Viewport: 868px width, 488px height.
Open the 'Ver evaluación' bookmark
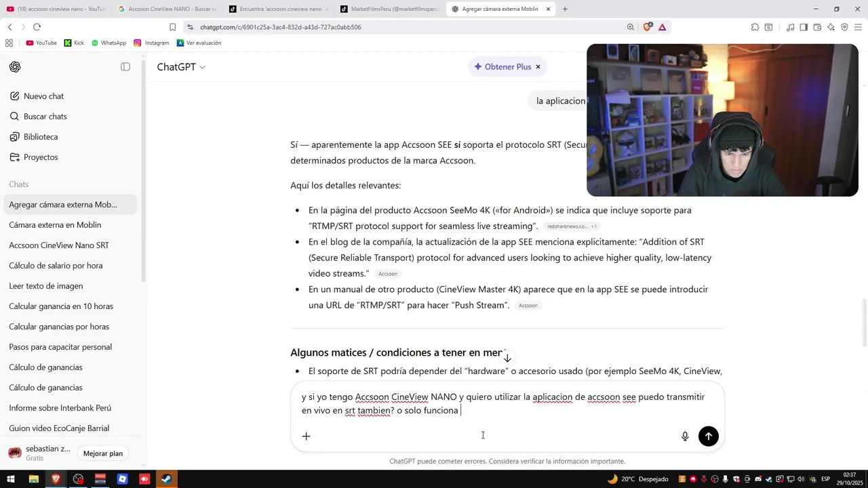pyautogui.click(x=199, y=43)
